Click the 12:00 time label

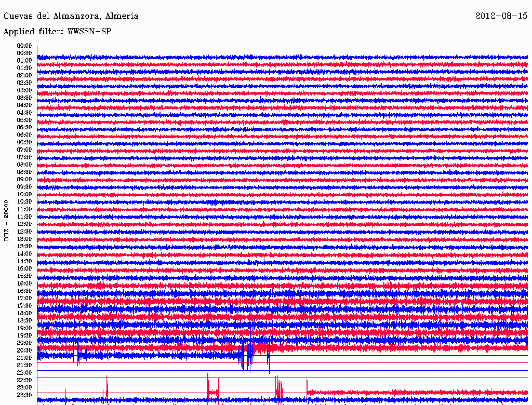(24, 224)
